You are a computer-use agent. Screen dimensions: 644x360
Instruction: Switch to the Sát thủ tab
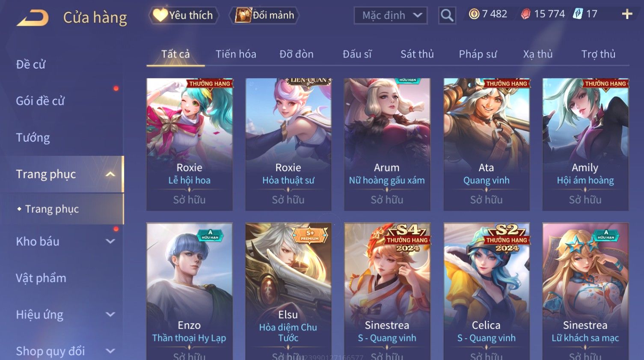click(417, 54)
